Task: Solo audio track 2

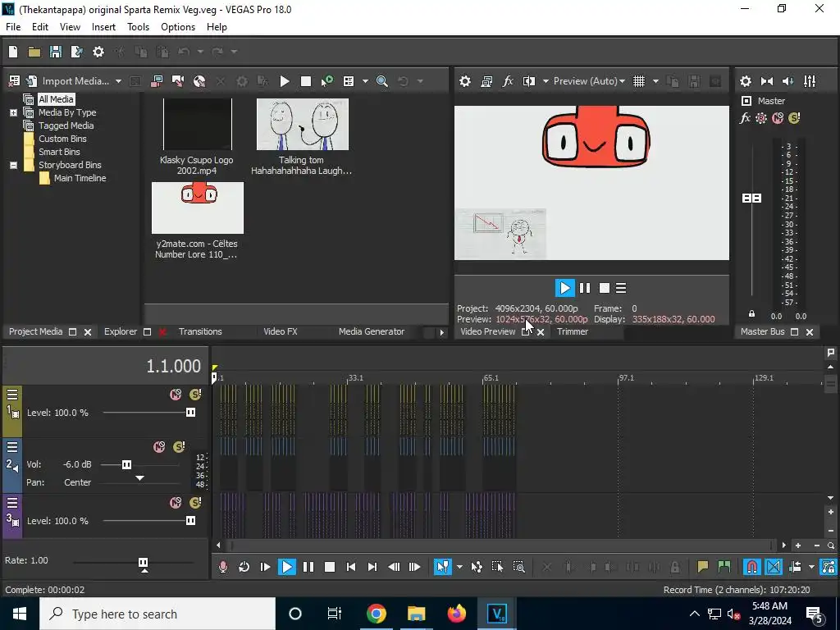Action: (x=180, y=447)
